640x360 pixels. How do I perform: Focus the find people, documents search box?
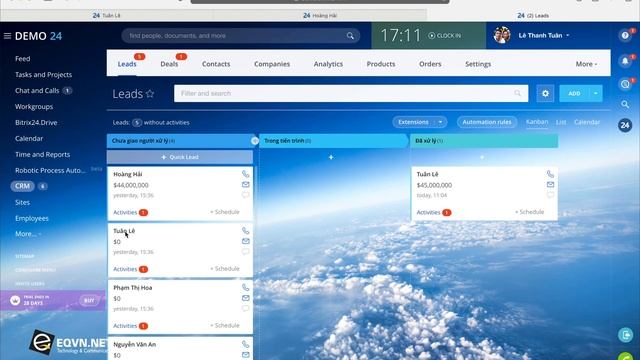[x=241, y=36]
